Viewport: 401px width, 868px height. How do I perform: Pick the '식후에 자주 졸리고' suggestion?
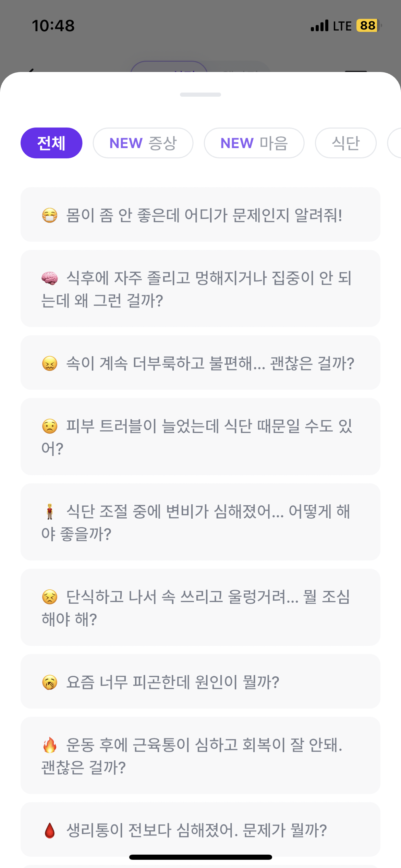[x=200, y=289]
